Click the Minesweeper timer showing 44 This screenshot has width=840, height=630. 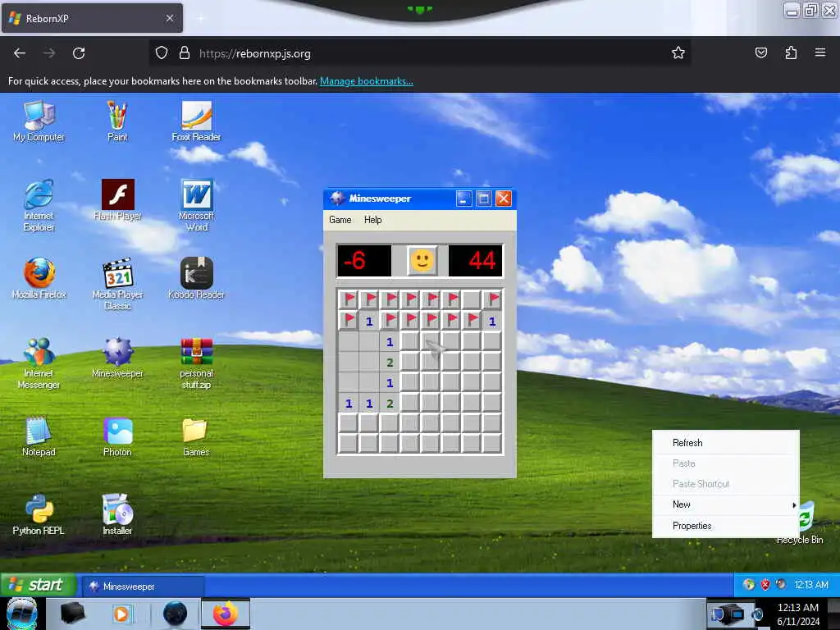coord(475,261)
